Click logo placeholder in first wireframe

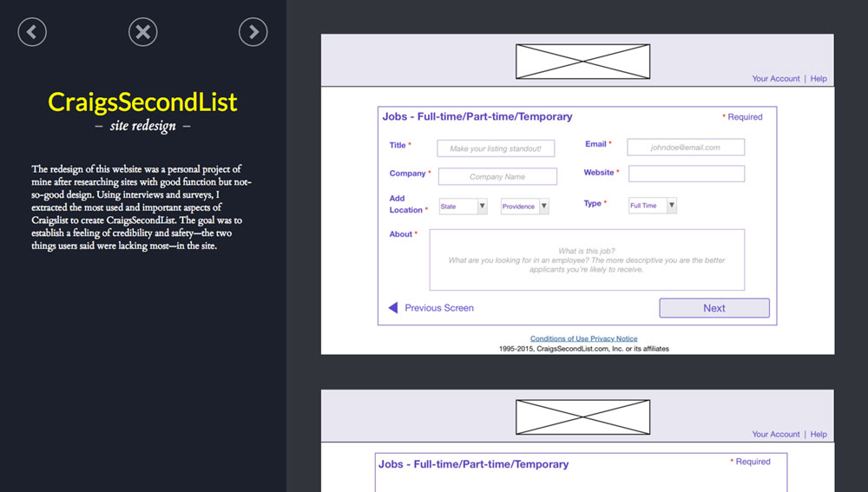pos(583,62)
